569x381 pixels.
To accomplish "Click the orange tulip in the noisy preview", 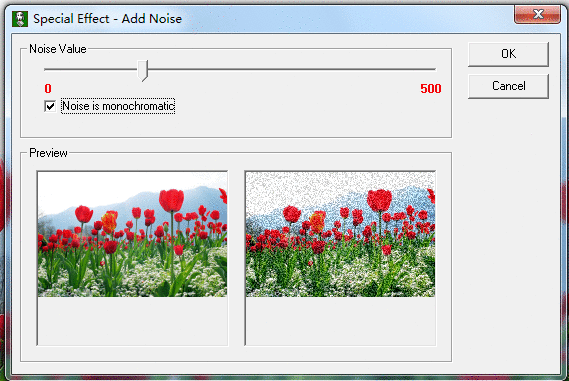I will (317, 222).
